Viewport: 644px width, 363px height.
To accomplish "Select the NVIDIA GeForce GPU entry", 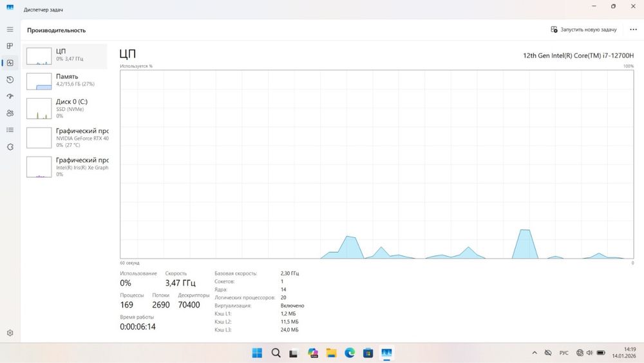I will [x=66, y=138].
